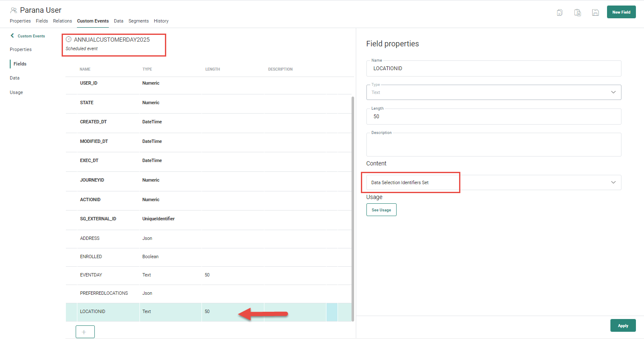Click the copy icon in the top toolbar
644x339 pixels.
click(559, 12)
